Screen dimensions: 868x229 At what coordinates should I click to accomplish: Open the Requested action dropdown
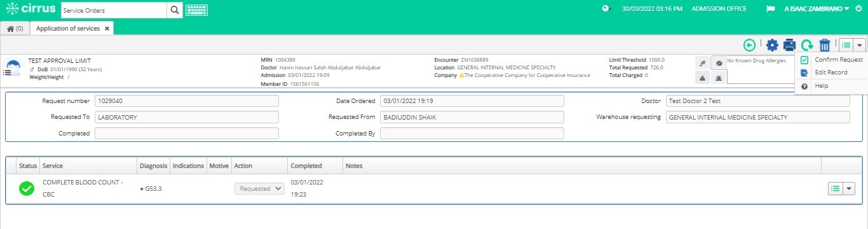pyautogui.click(x=259, y=188)
